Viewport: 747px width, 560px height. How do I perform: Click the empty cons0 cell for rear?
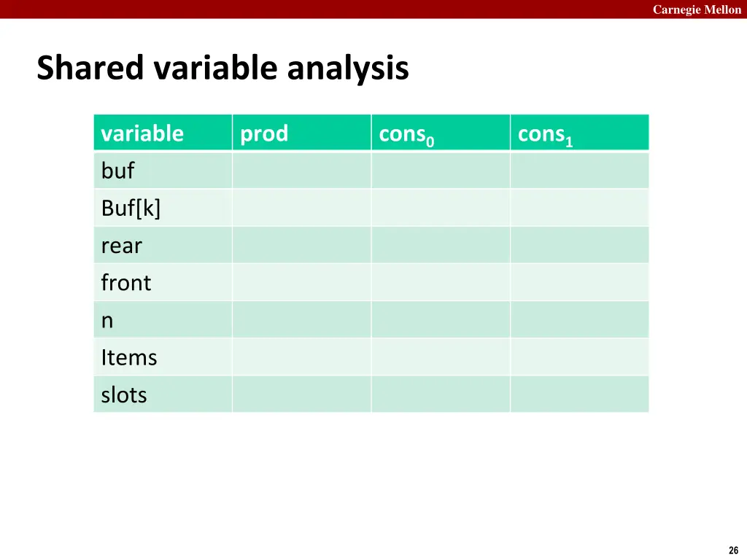[441, 245]
